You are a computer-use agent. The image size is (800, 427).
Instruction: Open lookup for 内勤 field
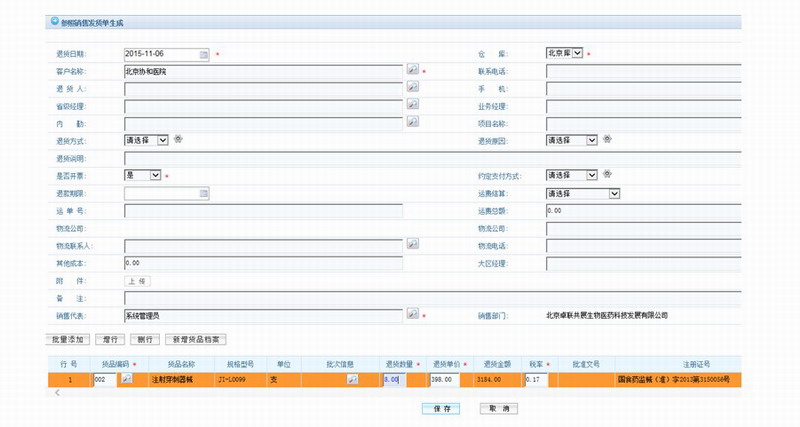[x=412, y=122]
